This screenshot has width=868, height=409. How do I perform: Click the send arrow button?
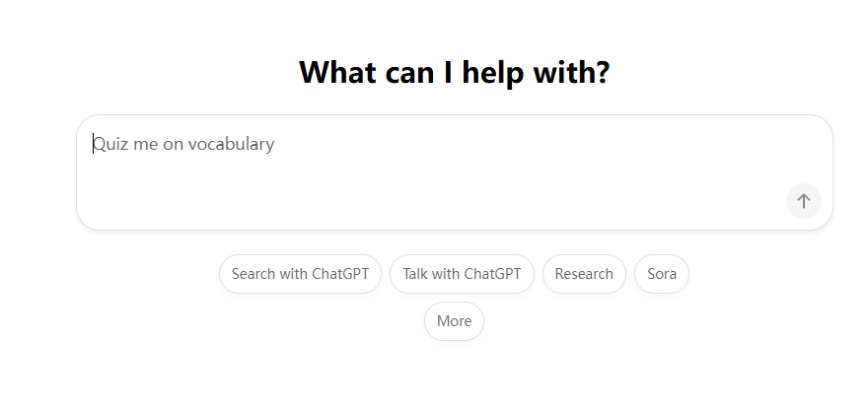(x=803, y=201)
